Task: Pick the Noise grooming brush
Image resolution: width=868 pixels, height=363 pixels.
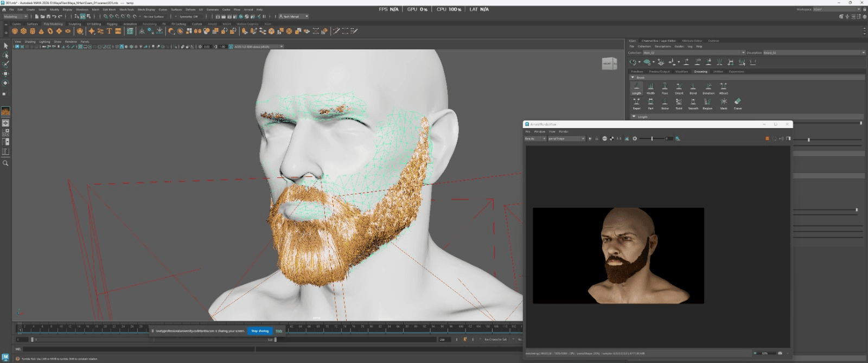Action: tap(665, 102)
